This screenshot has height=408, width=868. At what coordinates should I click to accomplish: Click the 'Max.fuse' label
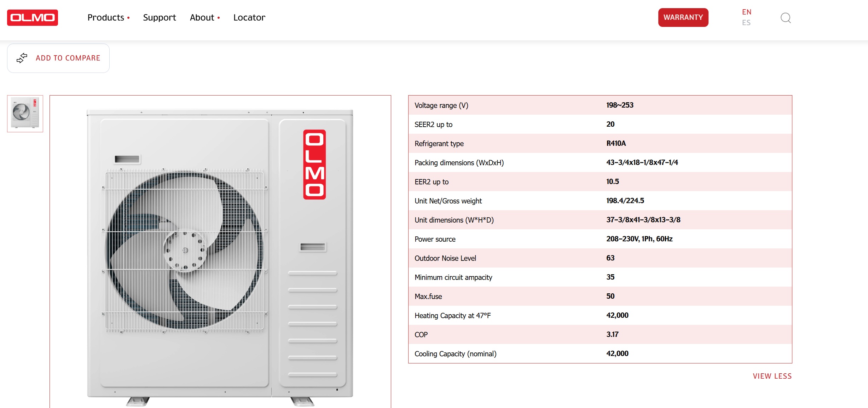(428, 297)
